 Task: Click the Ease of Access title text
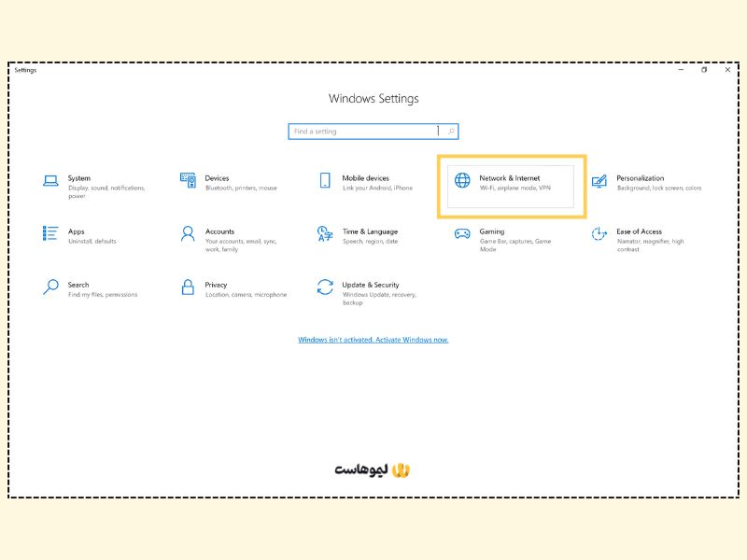pyautogui.click(x=639, y=231)
